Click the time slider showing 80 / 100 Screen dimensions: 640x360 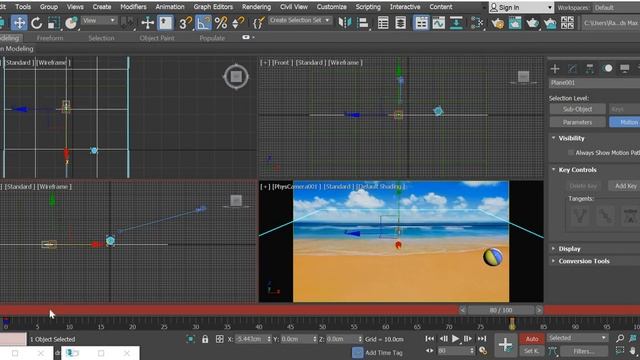pyautogui.click(x=501, y=310)
